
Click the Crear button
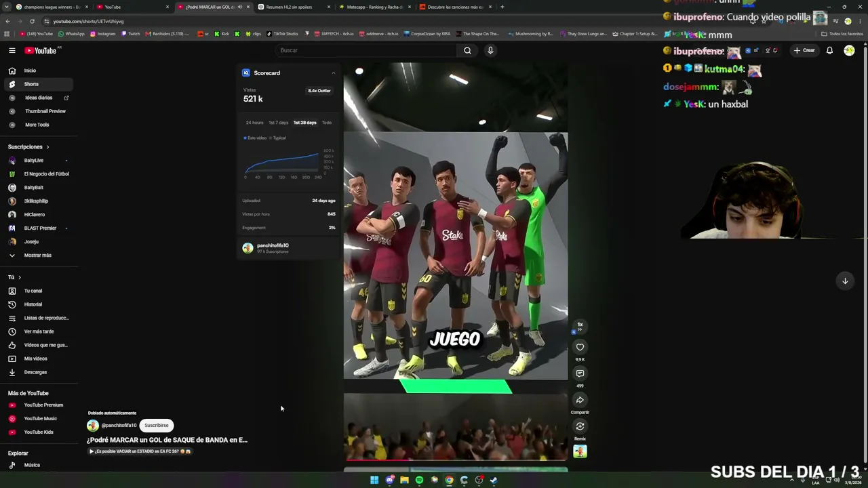pos(804,50)
